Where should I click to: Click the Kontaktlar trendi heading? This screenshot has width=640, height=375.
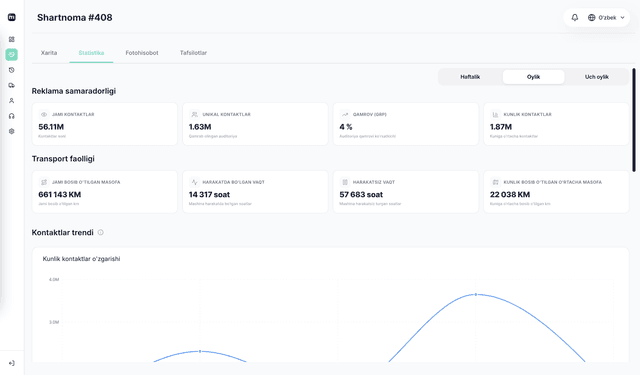pos(62,233)
